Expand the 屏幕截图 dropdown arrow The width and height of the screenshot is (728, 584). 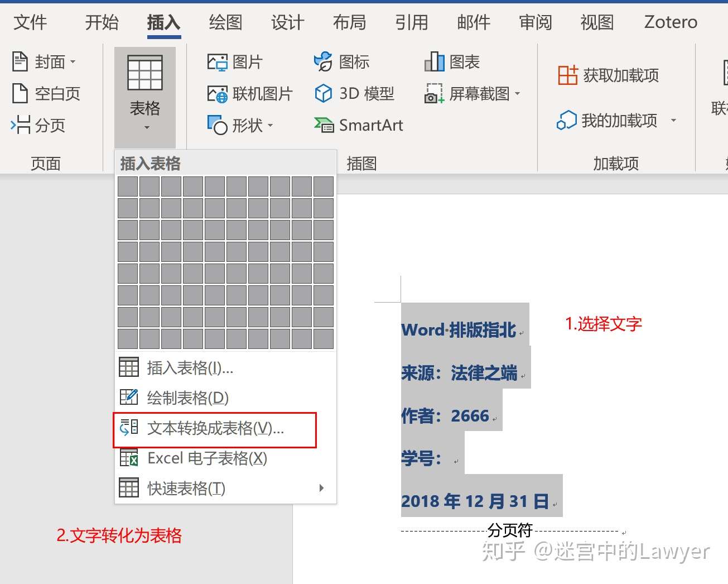point(517,94)
